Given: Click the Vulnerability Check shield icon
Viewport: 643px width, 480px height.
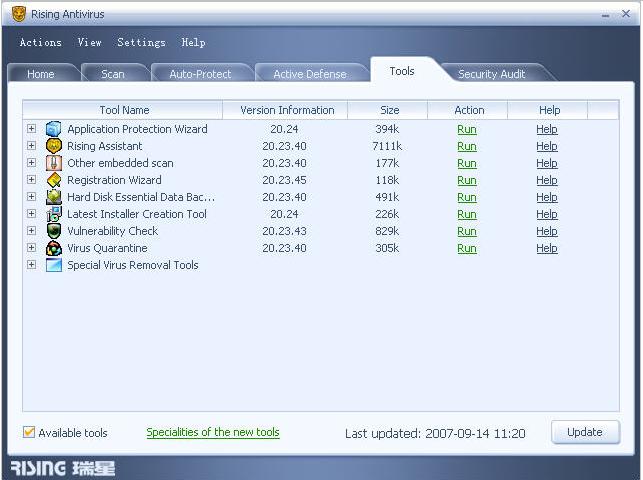Looking at the screenshot, I should [x=54, y=231].
